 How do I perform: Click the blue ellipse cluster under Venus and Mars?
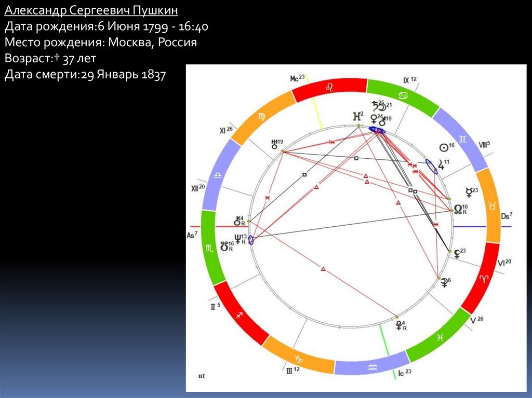[x=377, y=130]
